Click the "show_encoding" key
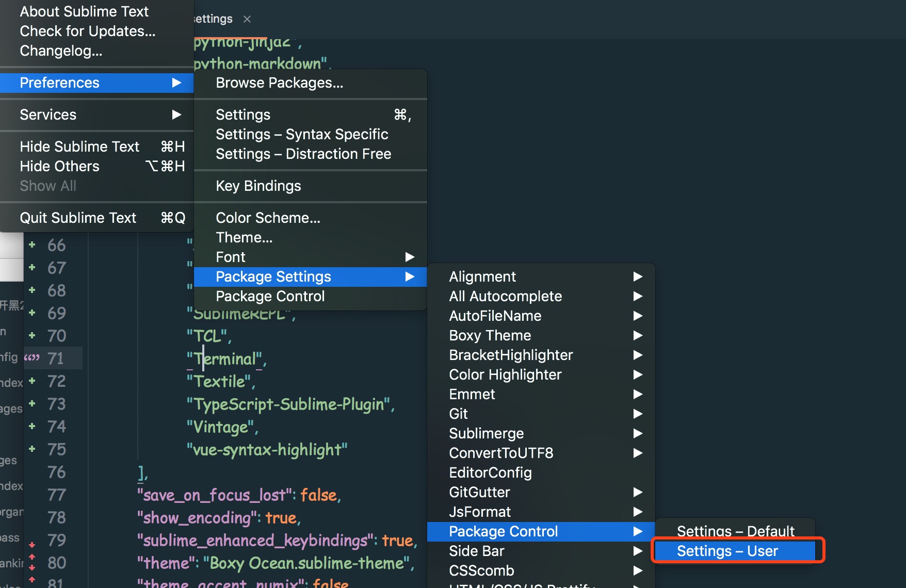The width and height of the screenshot is (906, 588). pyautogui.click(x=198, y=518)
